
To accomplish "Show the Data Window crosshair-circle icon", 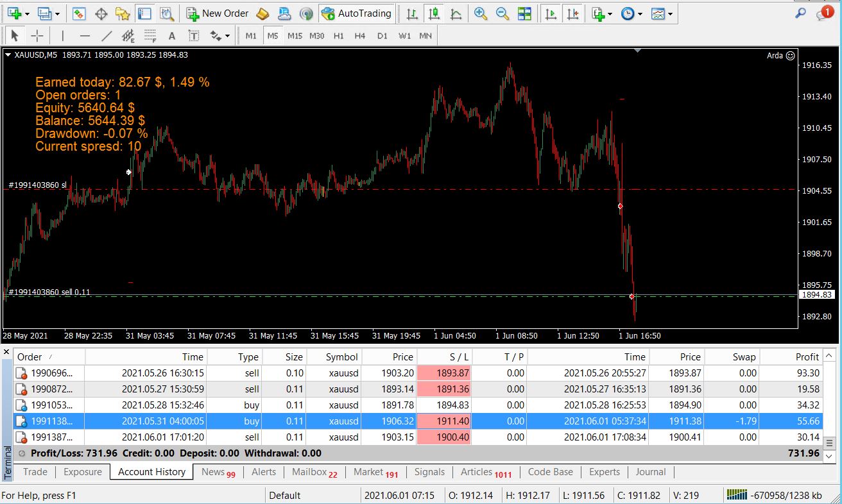I will point(101,13).
